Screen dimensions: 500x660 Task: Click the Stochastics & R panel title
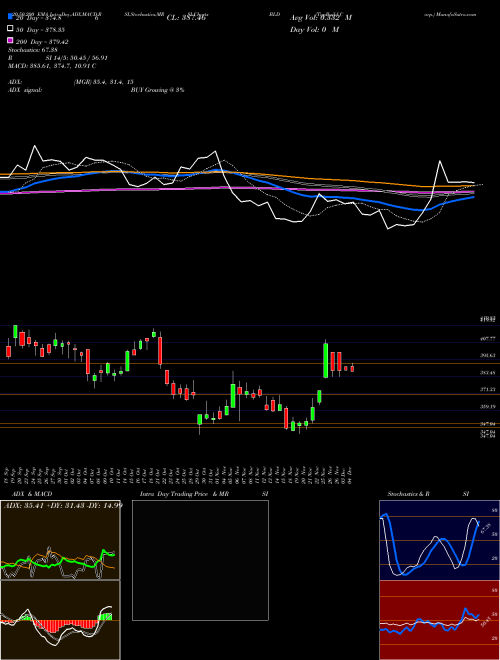[x=409, y=494]
